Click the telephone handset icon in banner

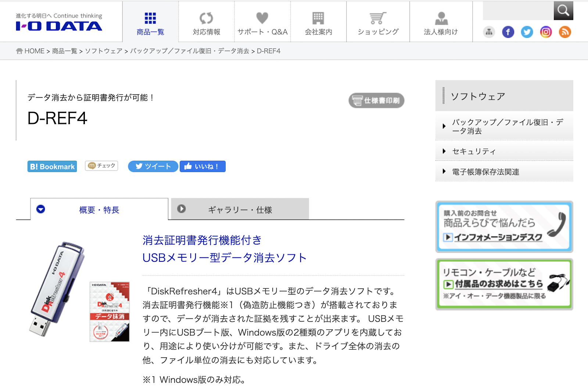coord(557,224)
